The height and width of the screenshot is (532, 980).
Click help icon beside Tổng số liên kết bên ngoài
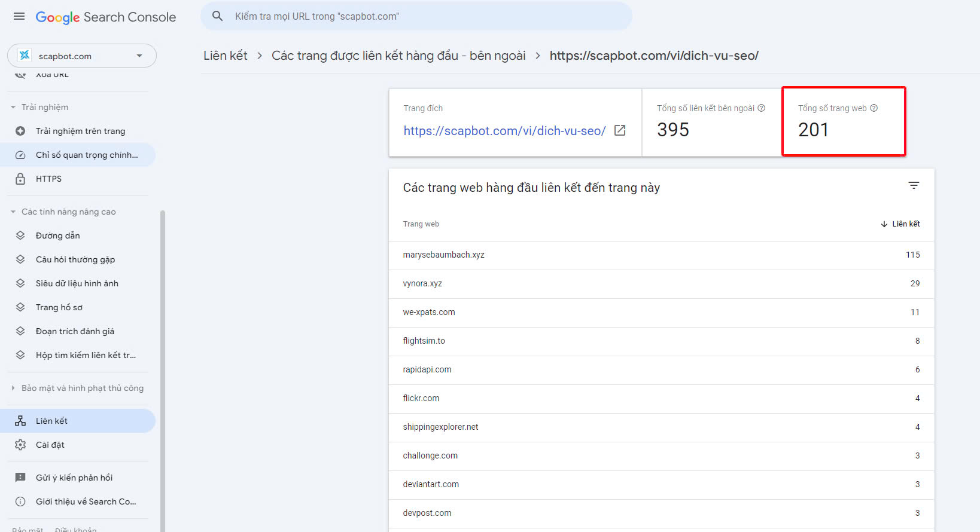(762, 108)
